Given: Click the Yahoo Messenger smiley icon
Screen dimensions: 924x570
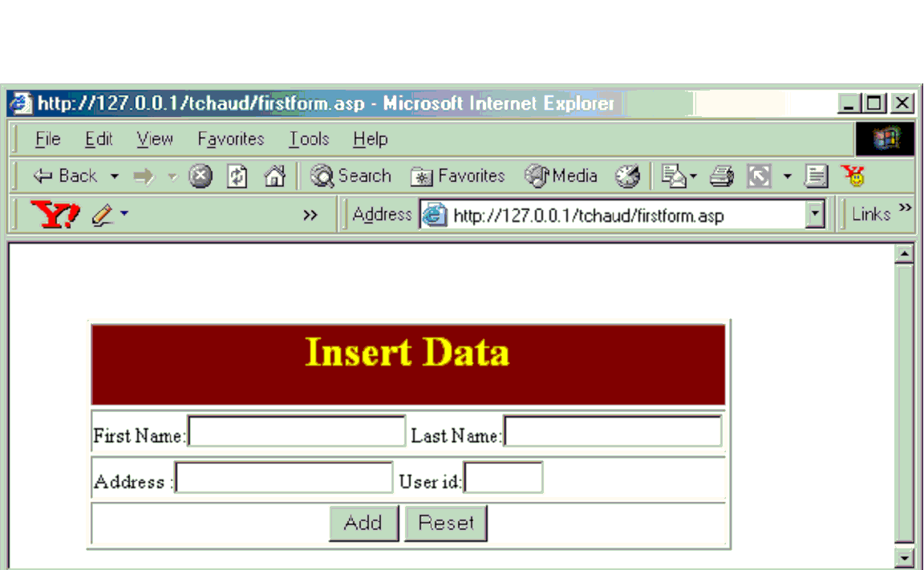Looking at the screenshot, I should coord(854,176).
